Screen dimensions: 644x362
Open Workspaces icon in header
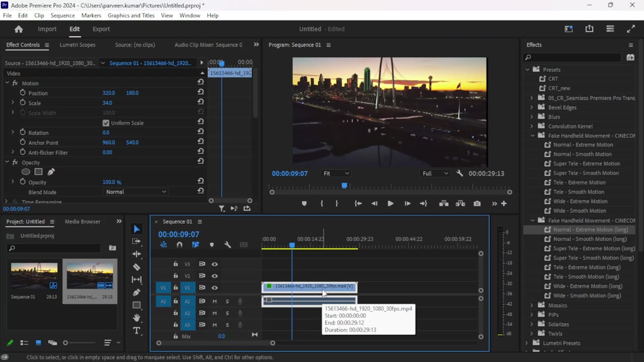pyautogui.click(x=569, y=29)
